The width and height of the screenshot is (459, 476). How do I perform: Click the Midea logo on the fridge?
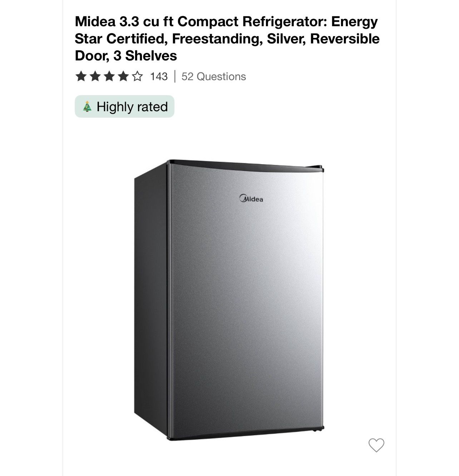252,199
